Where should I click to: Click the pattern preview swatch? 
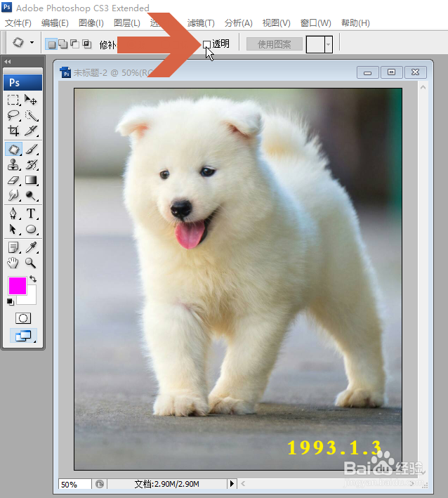[315, 44]
